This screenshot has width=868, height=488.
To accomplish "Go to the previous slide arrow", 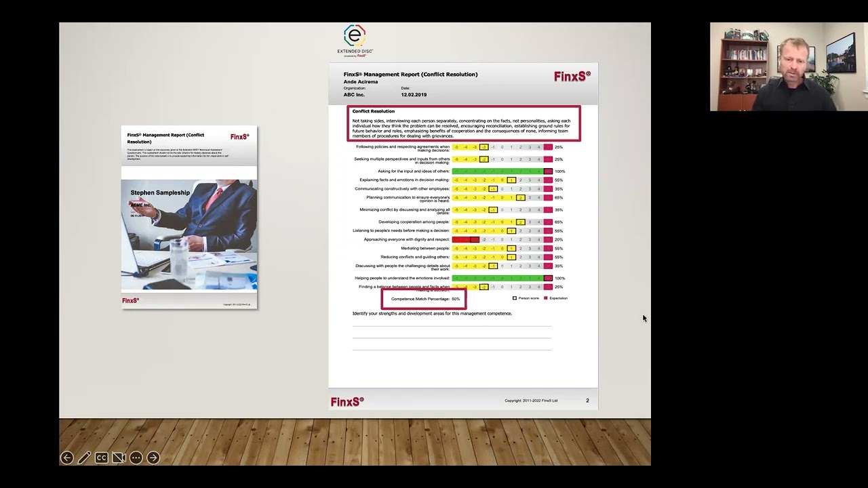I will click(66, 457).
